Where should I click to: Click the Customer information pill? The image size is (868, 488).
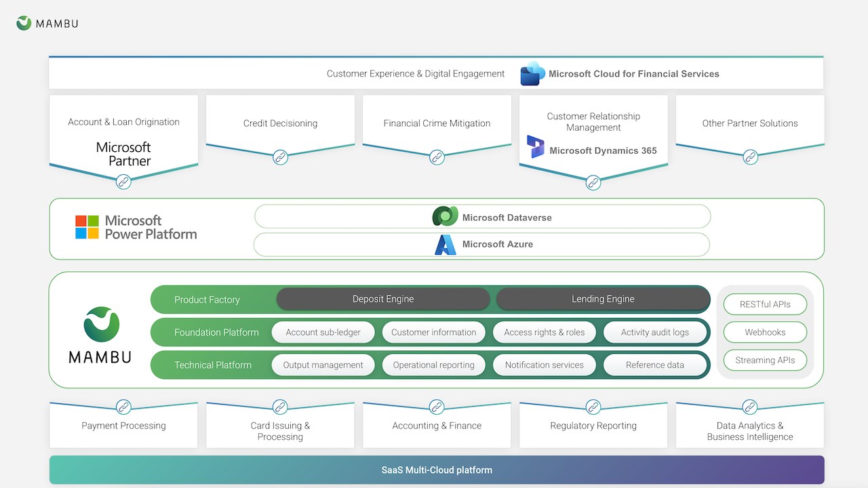pos(434,332)
